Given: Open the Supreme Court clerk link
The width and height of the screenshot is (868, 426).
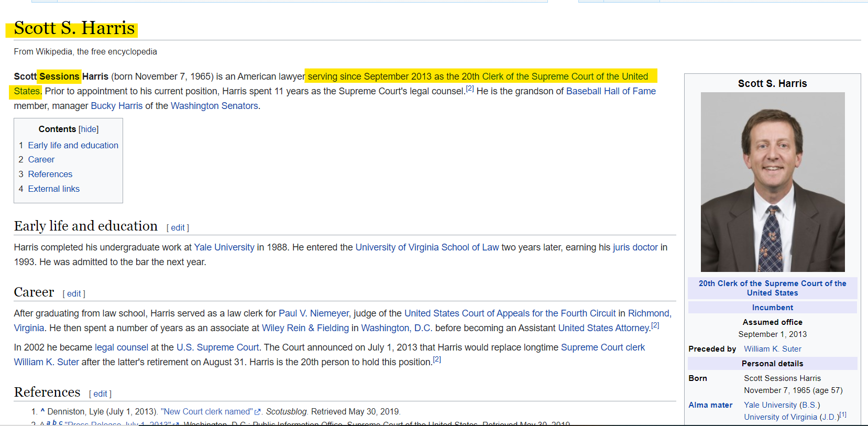Looking at the screenshot, I should 603,347.
